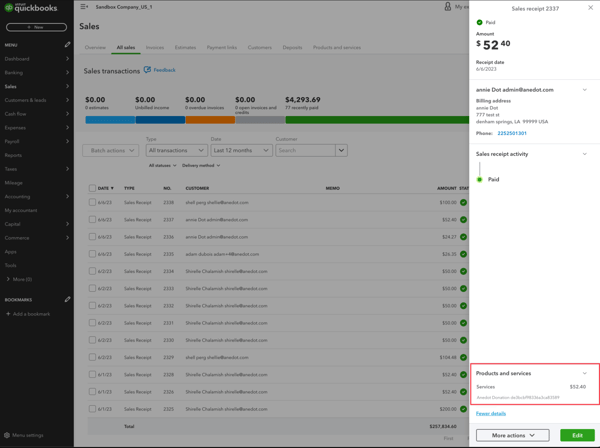The image size is (600, 448).
Task: Open the Last 12 months date dropdown
Action: (x=241, y=150)
